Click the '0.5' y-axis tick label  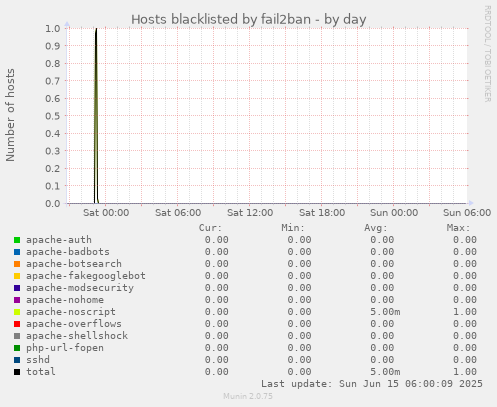pyautogui.click(x=53, y=116)
